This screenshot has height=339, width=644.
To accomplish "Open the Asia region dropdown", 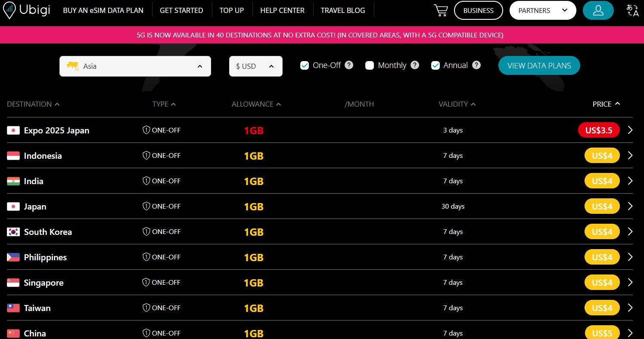I will click(135, 66).
